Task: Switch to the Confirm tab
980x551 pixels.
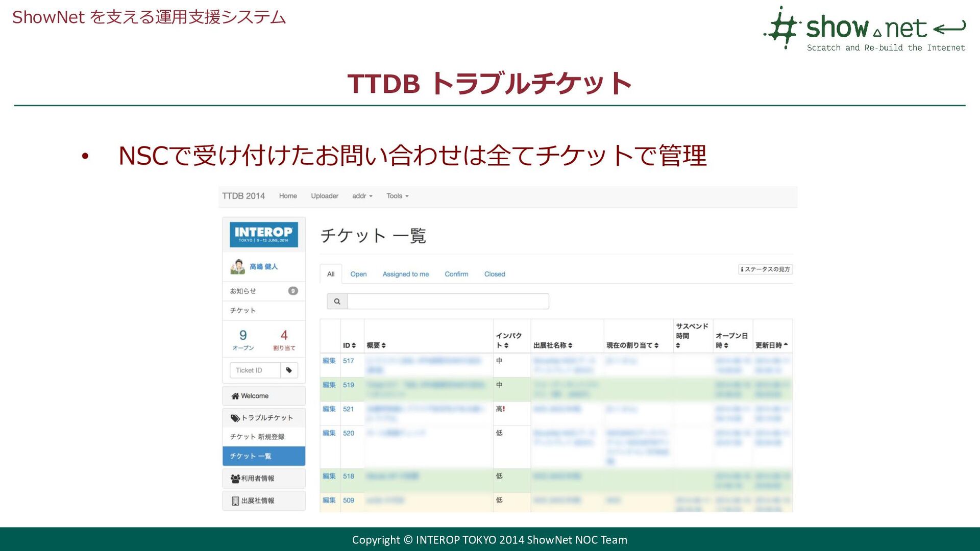Action: (x=456, y=274)
